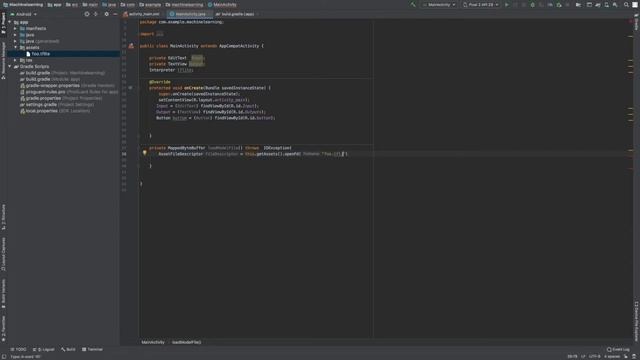
Task: Open the TODO tool window tab
Action: pos(18,349)
